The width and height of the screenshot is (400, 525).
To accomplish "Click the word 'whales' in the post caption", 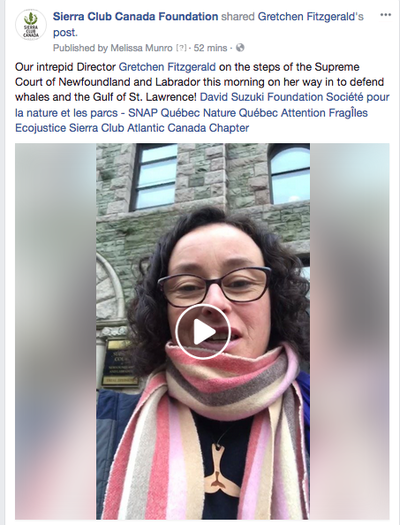I will pyautogui.click(x=30, y=97).
